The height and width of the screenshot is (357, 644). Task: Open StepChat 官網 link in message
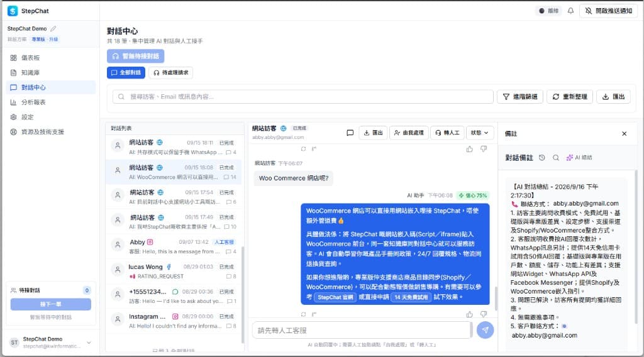pyautogui.click(x=335, y=297)
